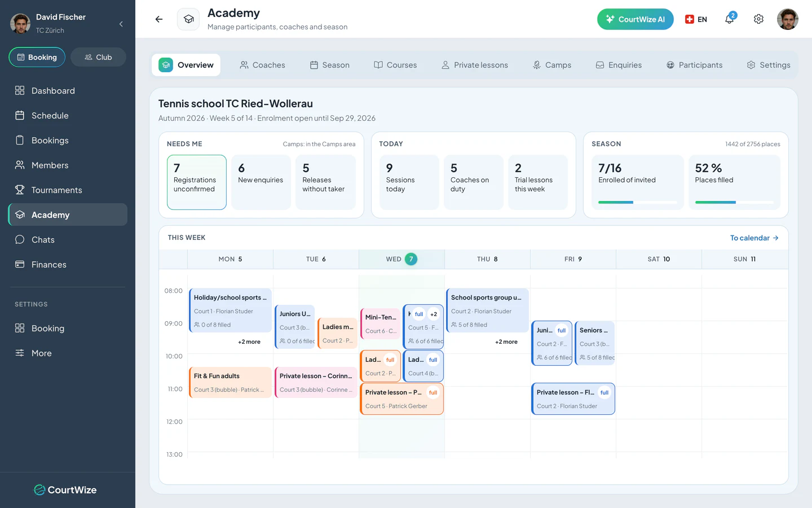Collapse the sidebar with the chevron
Screen dimensions: 812x508
point(121,24)
